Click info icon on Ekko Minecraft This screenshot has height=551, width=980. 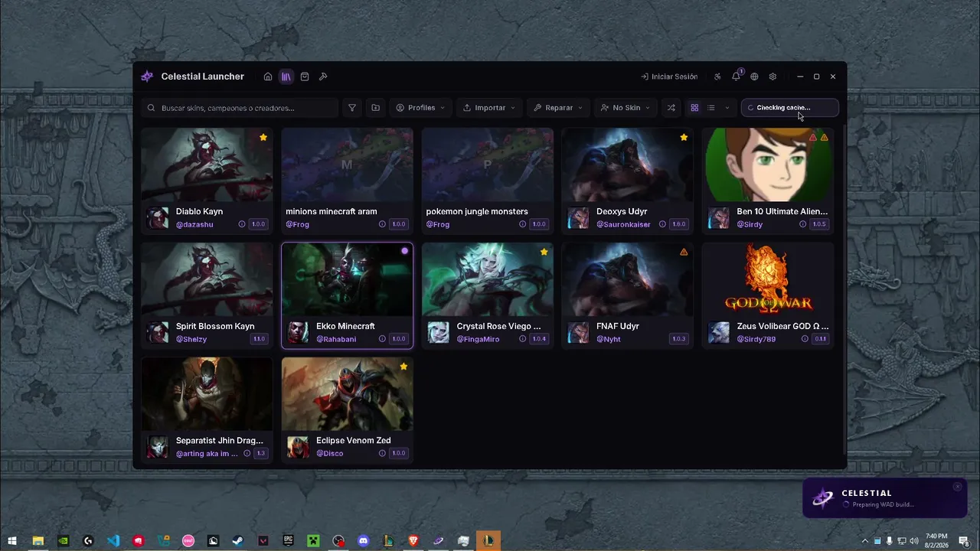[x=382, y=339]
